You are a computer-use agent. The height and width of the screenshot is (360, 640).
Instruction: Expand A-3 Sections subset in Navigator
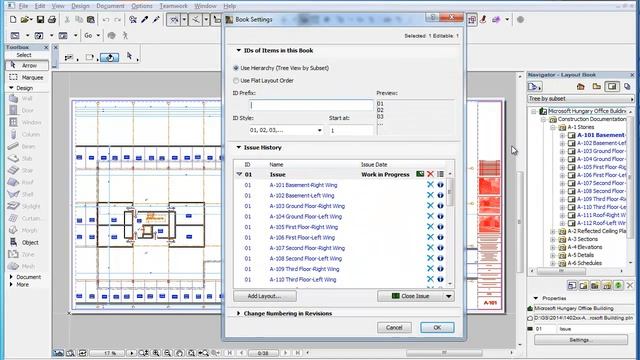coord(553,239)
